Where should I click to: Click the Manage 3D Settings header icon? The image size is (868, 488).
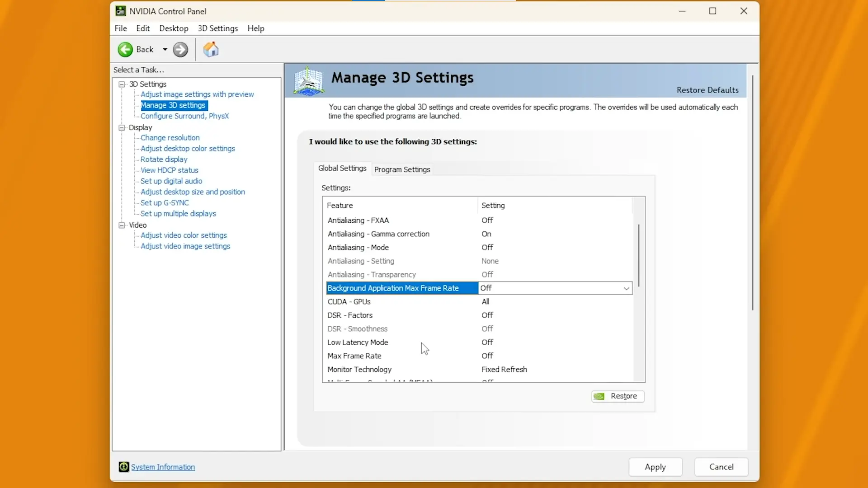click(309, 81)
